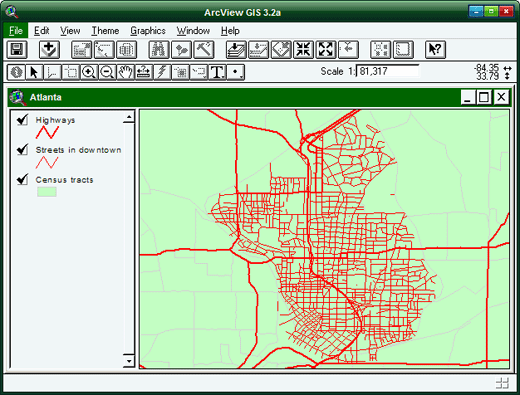The height and width of the screenshot is (395, 520).
Task: Select the Draw Point tool
Action: pyautogui.click(x=236, y=72)
